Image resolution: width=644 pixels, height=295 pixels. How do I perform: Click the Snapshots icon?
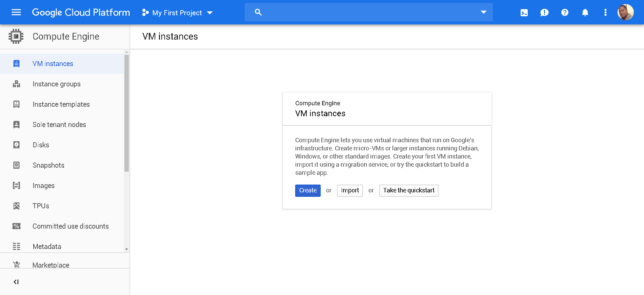16,165
